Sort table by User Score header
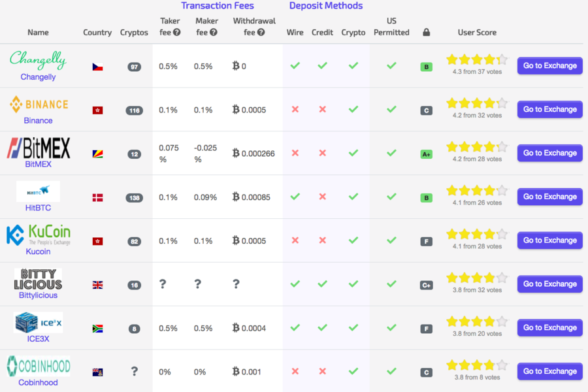The image size is (588, 392). click(477, 32)
